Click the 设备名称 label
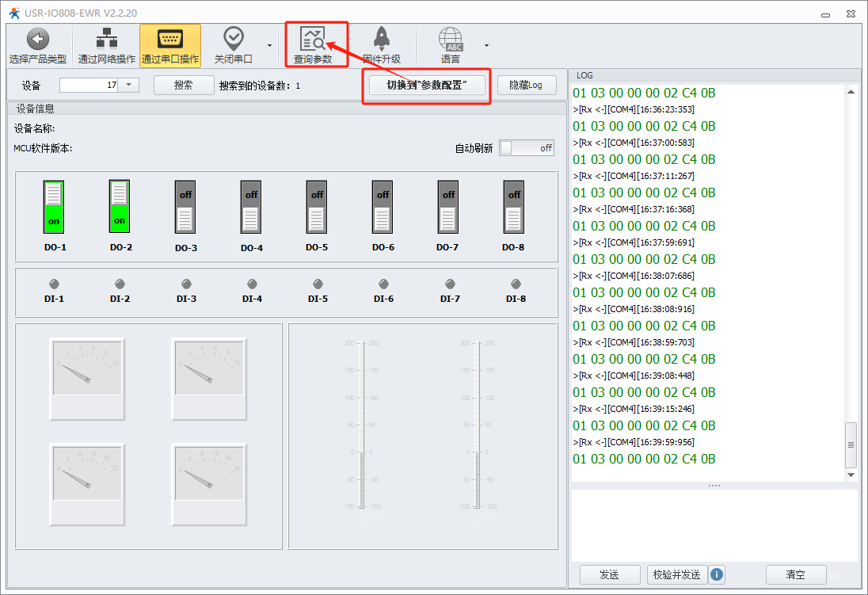The width and height of the screenshot is (868, 595). point(34,128)
